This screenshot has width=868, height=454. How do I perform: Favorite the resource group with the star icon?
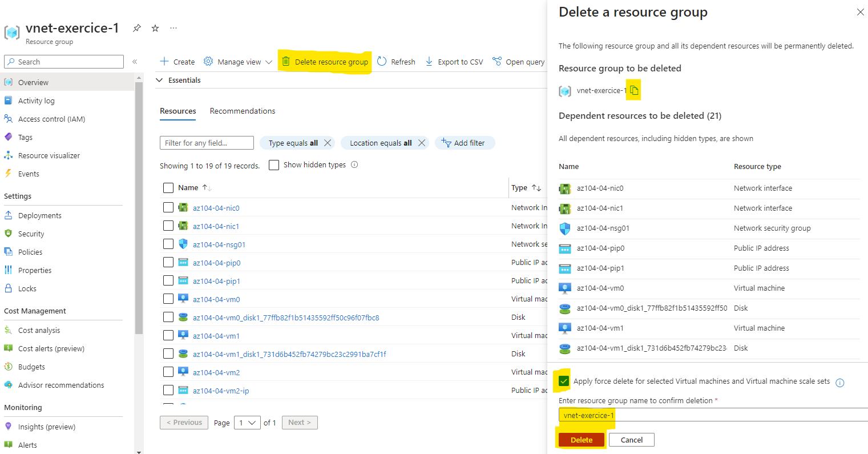tap(155, 28)
